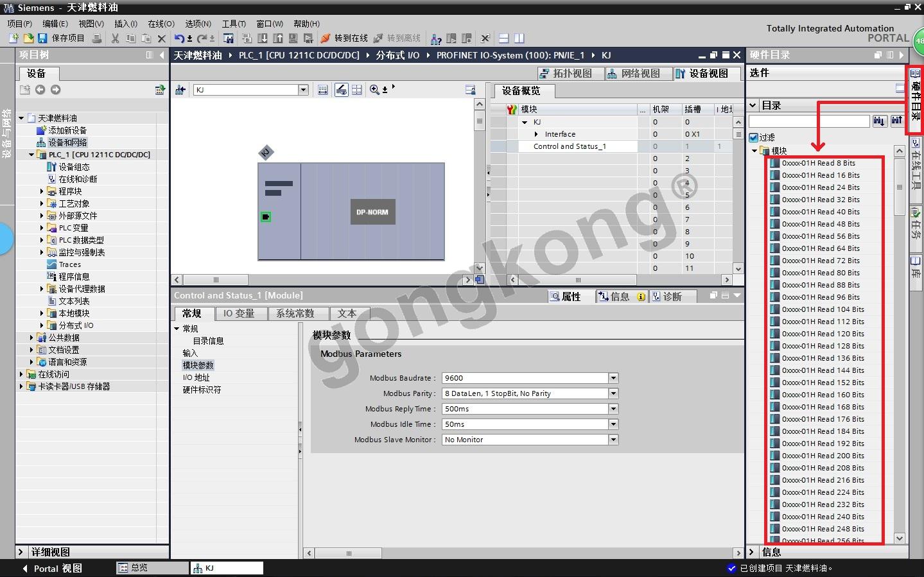Toggle the 过滤 filter checkbox

click(x=754, y=137)
